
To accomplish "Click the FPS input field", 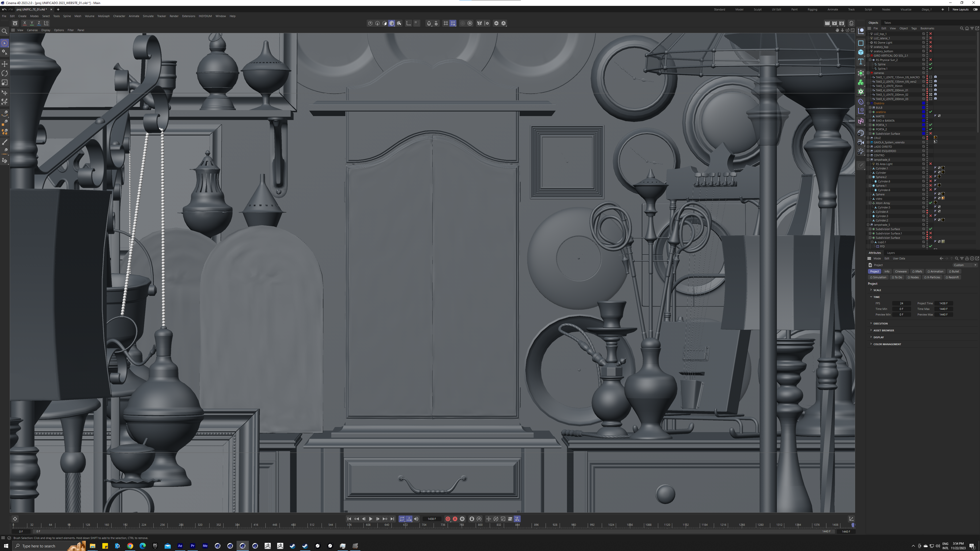I will click(x=901, y=304).
